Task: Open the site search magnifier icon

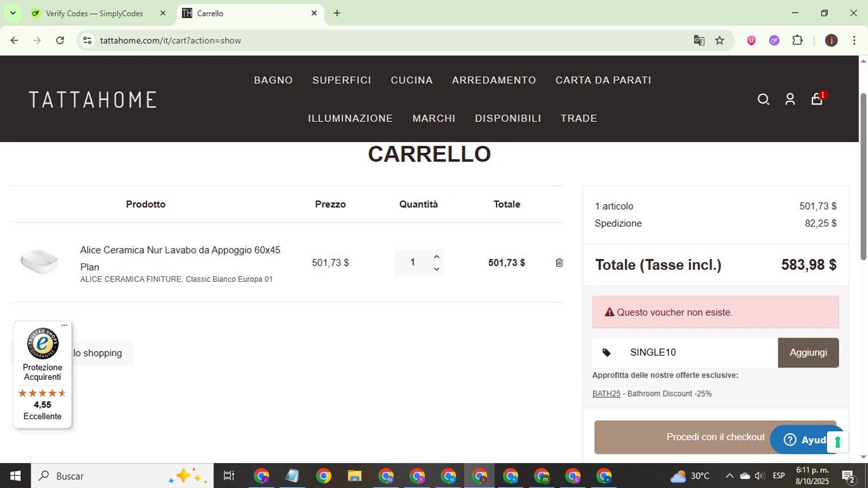Action: click(763, 100)
